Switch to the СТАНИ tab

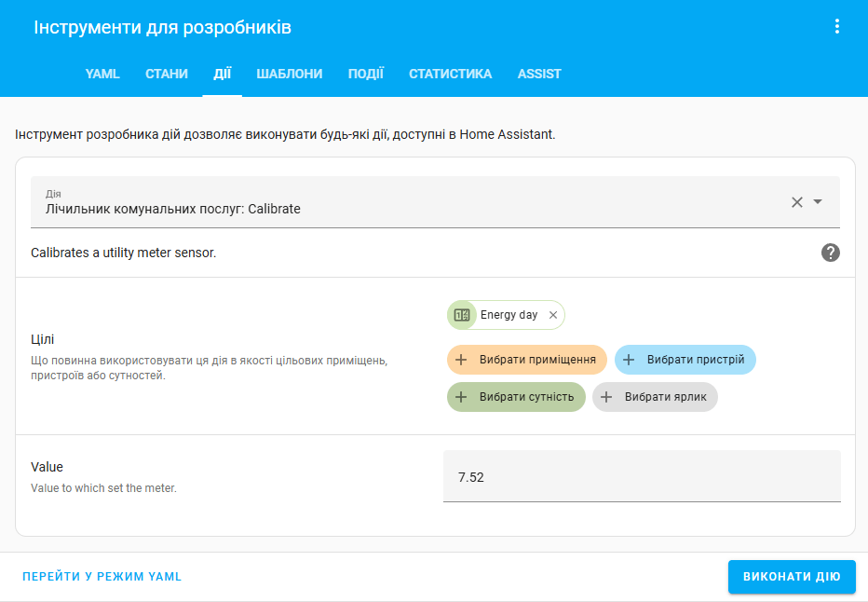(x=167, y=74)
